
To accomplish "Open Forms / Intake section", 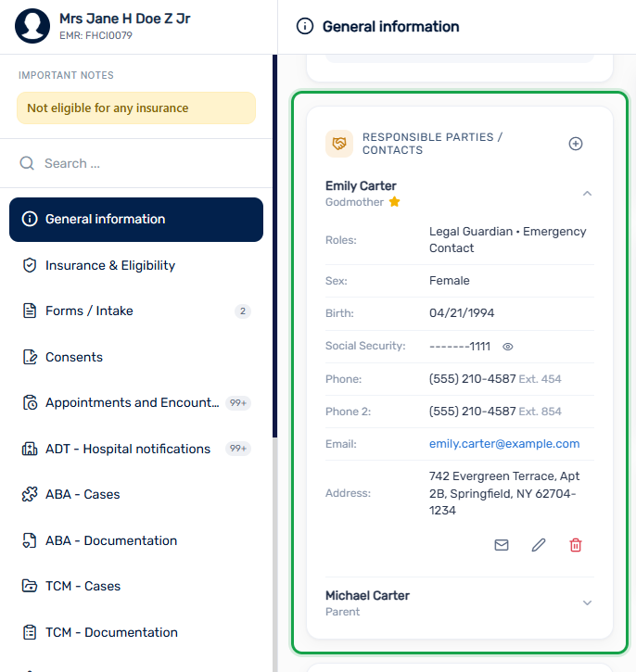I will 136,311.
